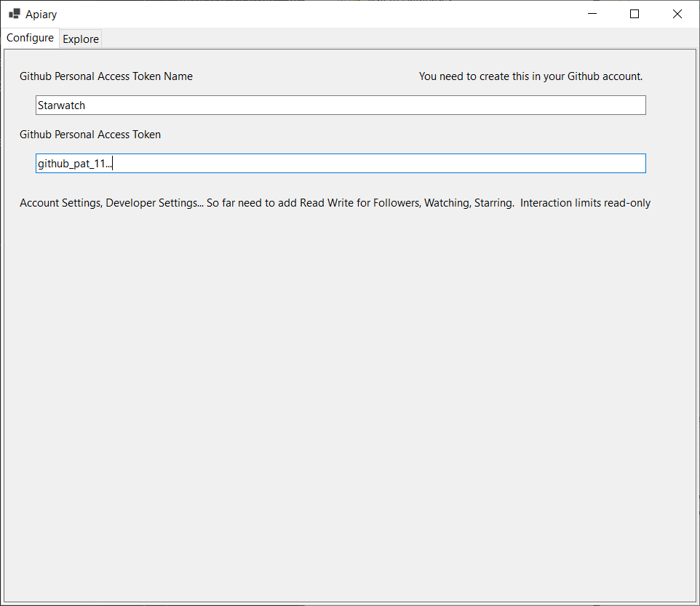Close the Apiary window
This screenshot has width=700, height=606.
[x=677, y=14]
